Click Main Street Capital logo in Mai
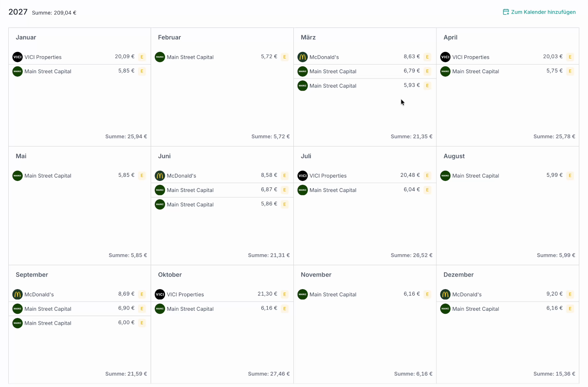 click(17, 176)
